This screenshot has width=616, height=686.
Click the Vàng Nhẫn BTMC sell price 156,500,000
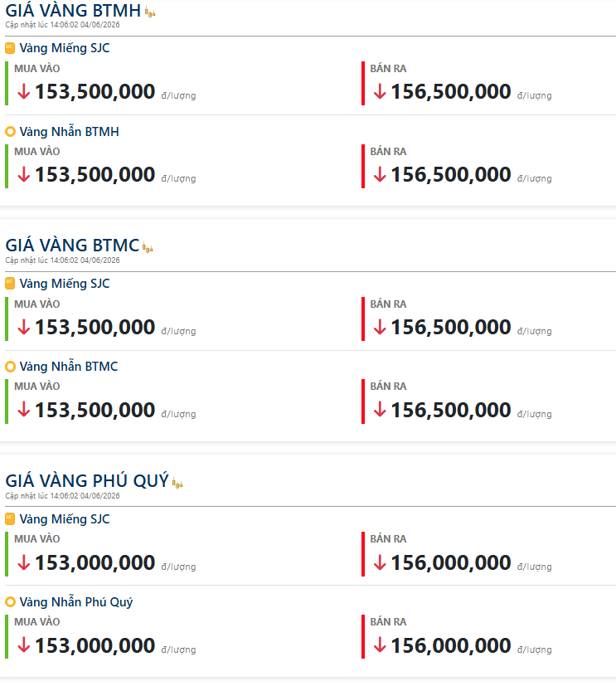coord(451,410)
